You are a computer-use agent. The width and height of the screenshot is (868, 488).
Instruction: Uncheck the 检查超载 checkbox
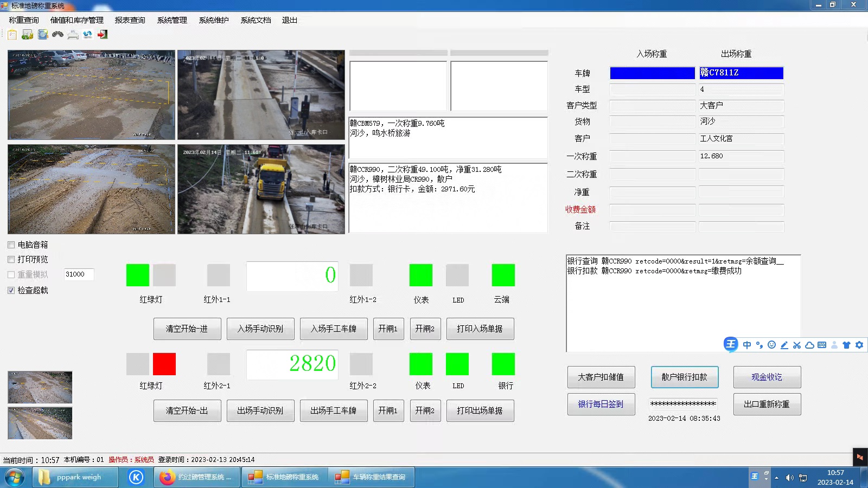click(11, 291)
